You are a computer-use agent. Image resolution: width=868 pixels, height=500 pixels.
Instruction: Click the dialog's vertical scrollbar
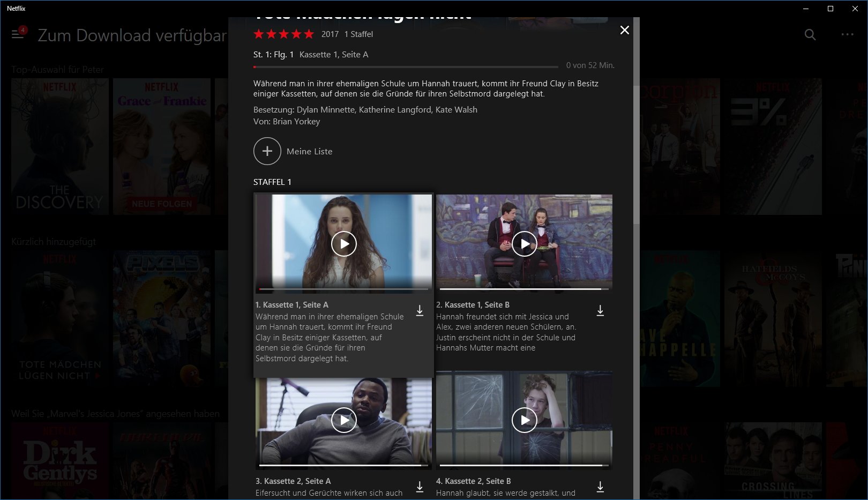tap(637, 155)
